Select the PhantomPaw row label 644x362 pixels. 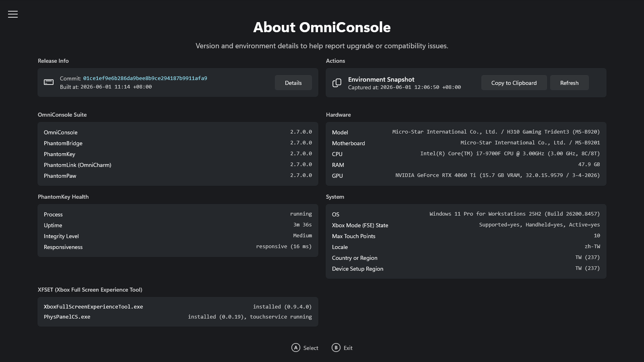click(x=60, y=176)
